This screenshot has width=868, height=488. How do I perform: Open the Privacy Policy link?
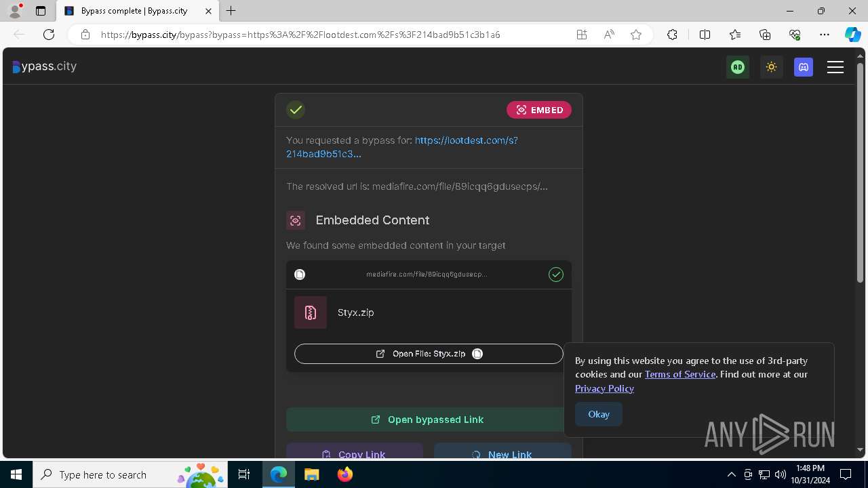click(x=604, y=388)
